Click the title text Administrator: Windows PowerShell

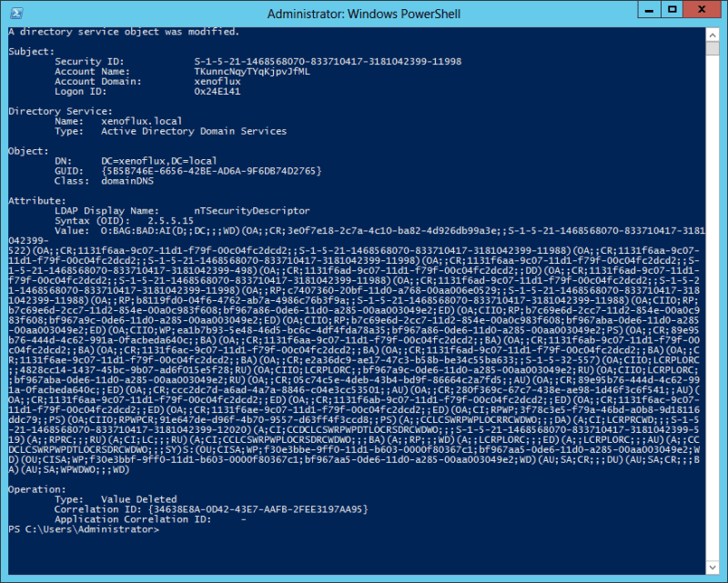click(363, 14)
